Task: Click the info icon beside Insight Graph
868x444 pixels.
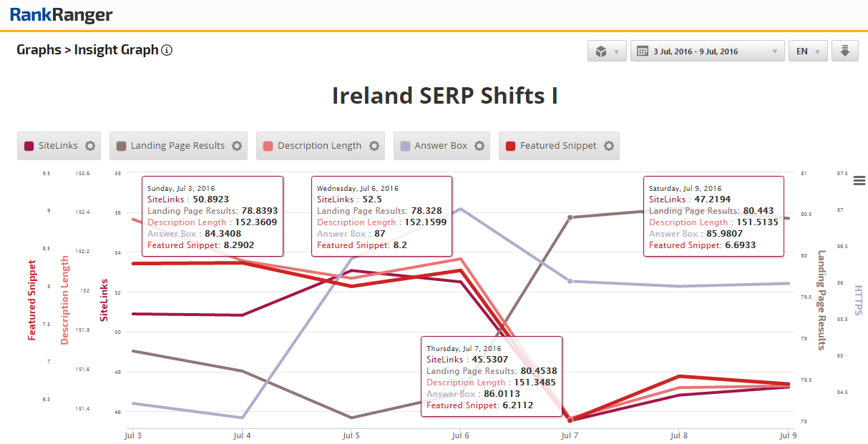Action: 167,50
